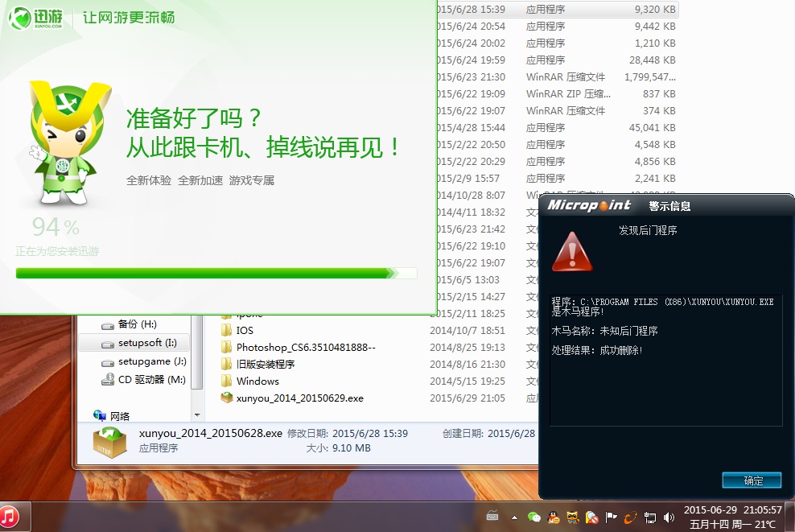Click the orange swirl tray icon
Screen dimensions: 795x532
[630, 518]
